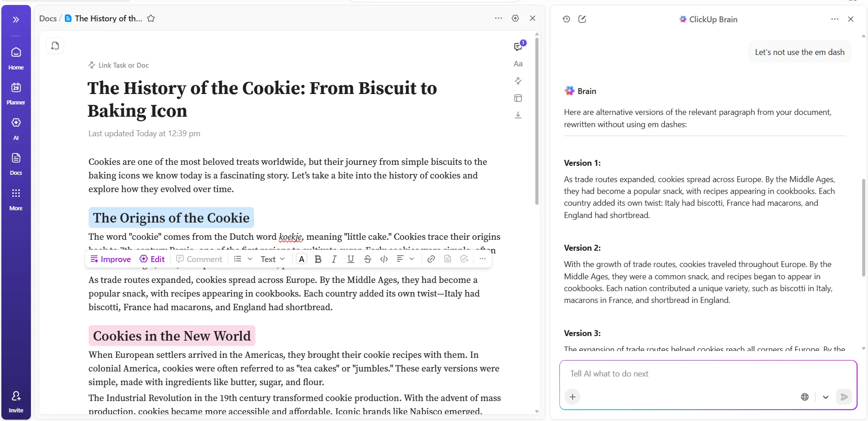Screen dimensions: 868x421
Task: Open the Docs section in sidebar
Action: [x=16, y=164]
